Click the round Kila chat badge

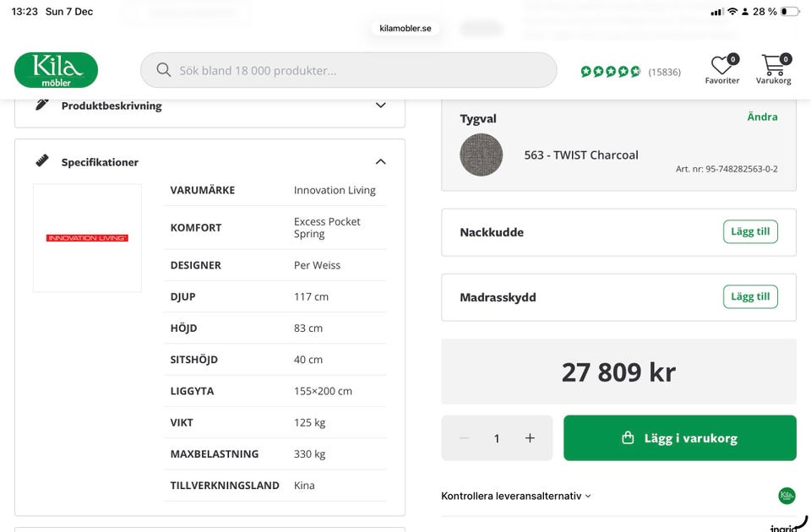click(x=787, y=496)
